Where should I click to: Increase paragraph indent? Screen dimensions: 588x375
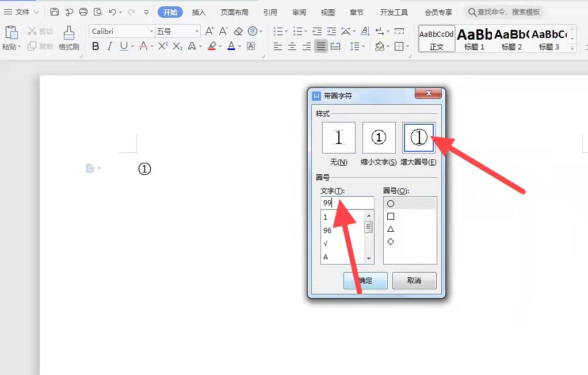(331, 31)
